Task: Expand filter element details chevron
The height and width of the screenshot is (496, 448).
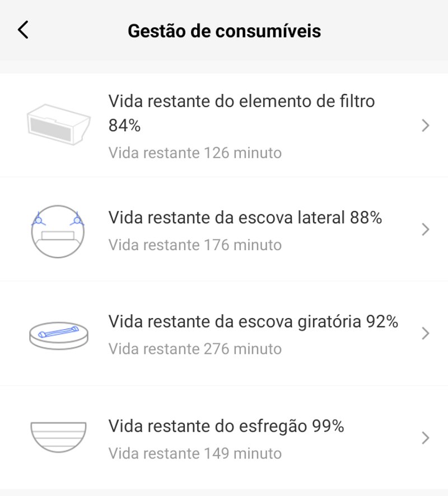Action: click(x=426, y=125)
